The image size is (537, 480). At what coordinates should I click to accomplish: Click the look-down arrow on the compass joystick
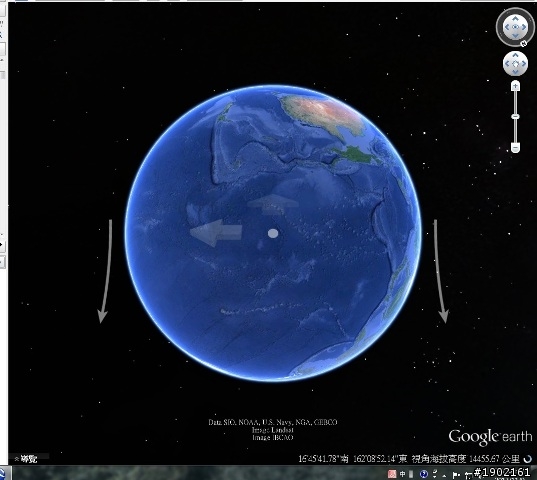515,36
